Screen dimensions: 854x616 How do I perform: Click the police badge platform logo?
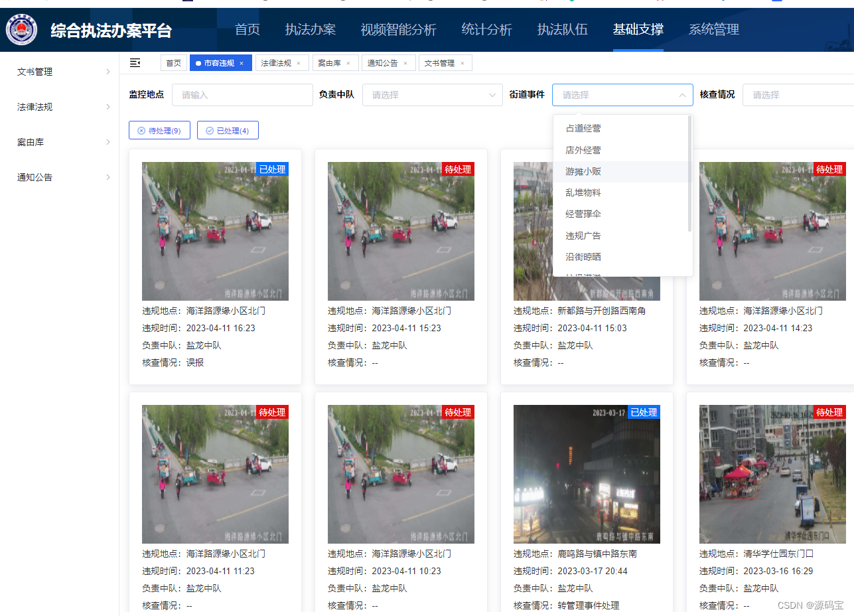point(21,30)
